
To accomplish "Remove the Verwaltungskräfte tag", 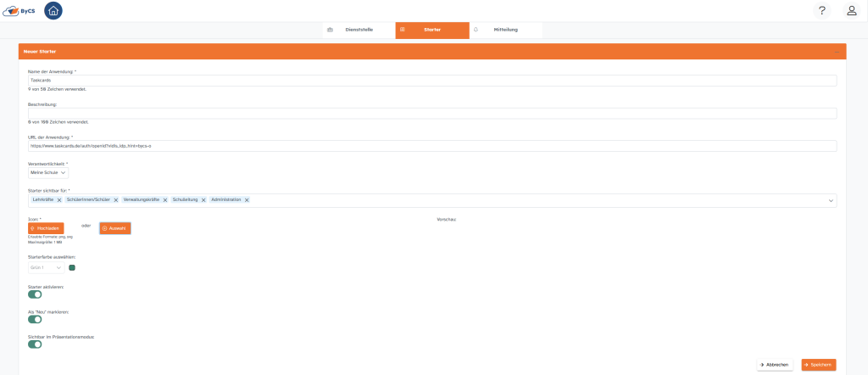I will (x=165, y=200).
